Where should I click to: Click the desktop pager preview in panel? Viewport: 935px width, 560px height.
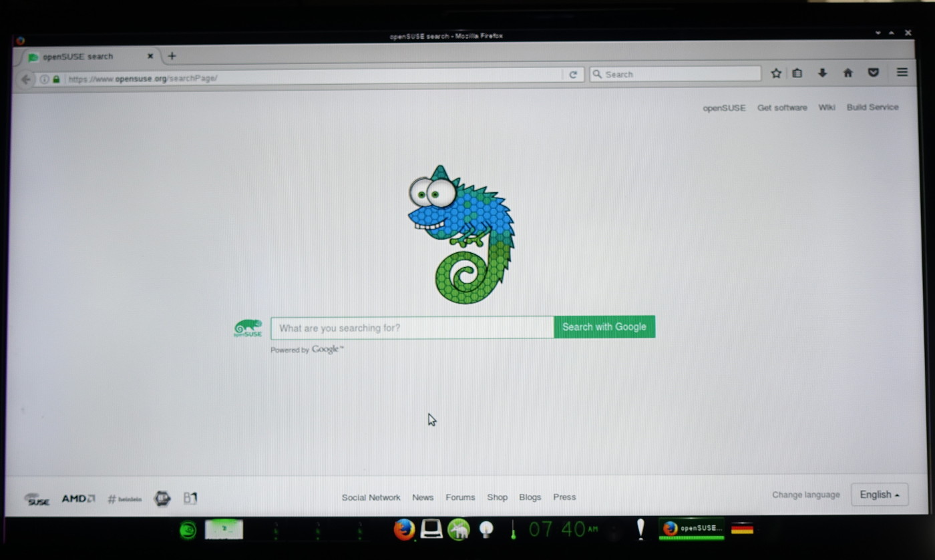(x=224, y=530)
